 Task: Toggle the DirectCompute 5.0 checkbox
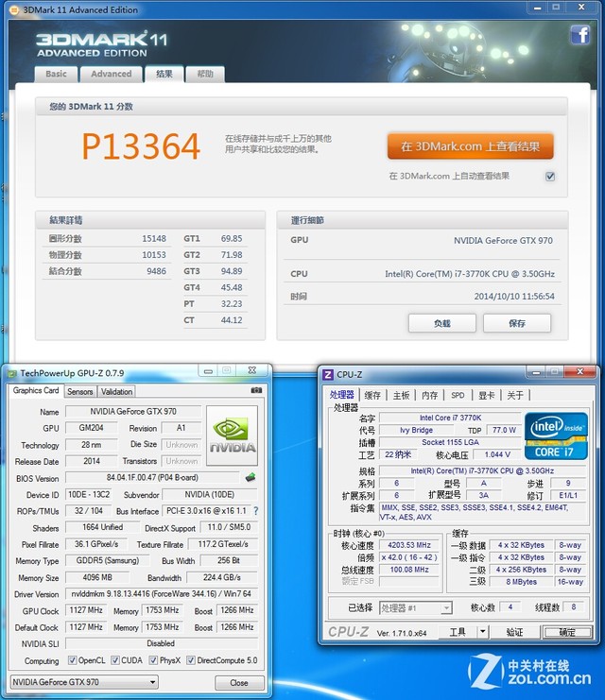191,659
